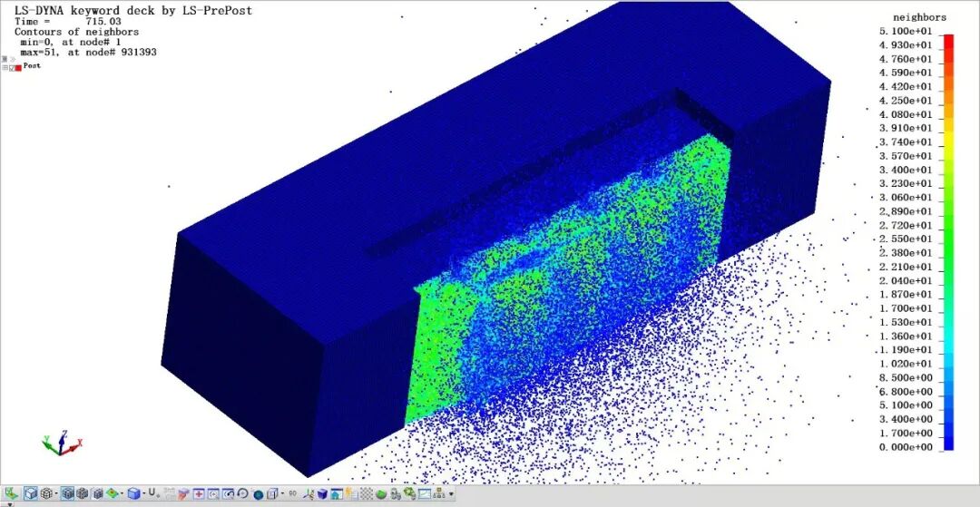Select the shaded mesh cube view icon
The height and width of the screenshot is (507, 980).
pos(67,494)
